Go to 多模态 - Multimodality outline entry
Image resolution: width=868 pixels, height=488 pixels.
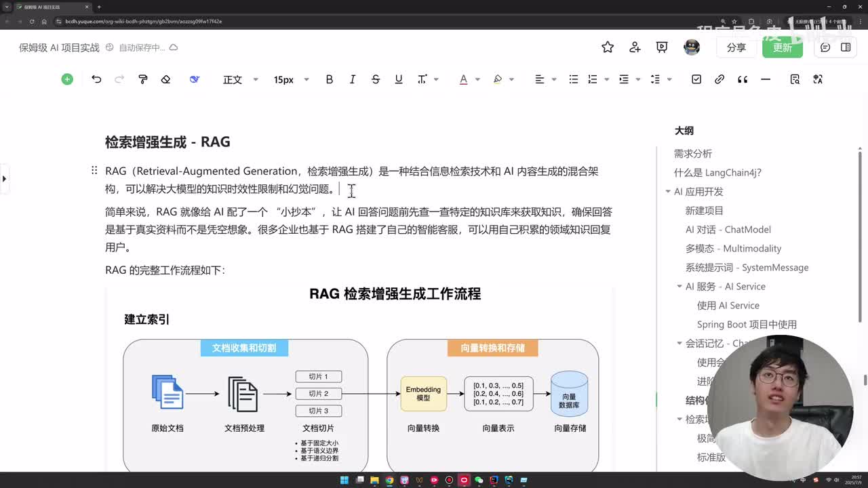click(733, 249)
